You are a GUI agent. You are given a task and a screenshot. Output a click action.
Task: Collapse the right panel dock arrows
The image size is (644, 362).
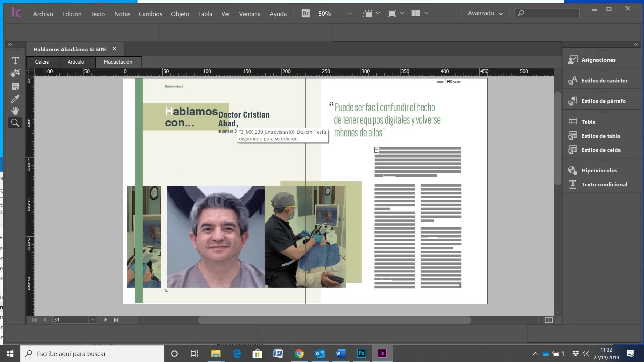click(636, 44)
